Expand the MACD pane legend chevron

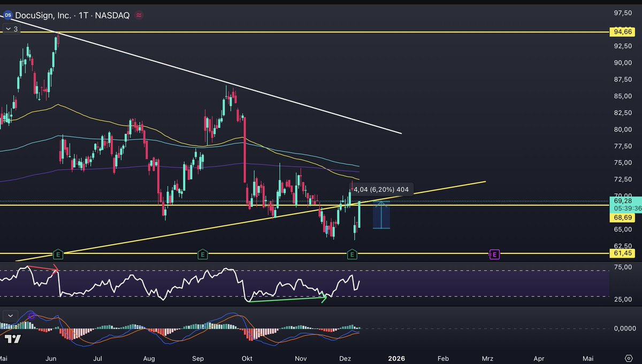coord(10,315)
